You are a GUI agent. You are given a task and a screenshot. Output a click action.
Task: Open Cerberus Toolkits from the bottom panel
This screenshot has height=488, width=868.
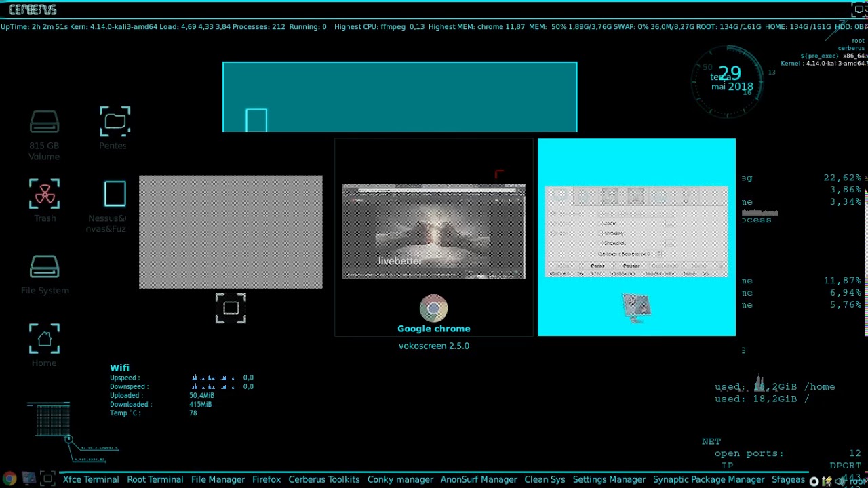pos(323,479)
